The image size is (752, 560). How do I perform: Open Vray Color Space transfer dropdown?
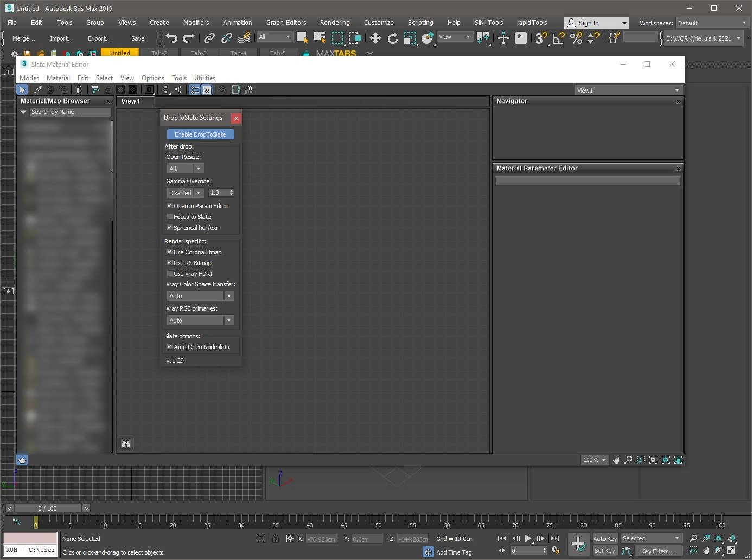(200, 296)
